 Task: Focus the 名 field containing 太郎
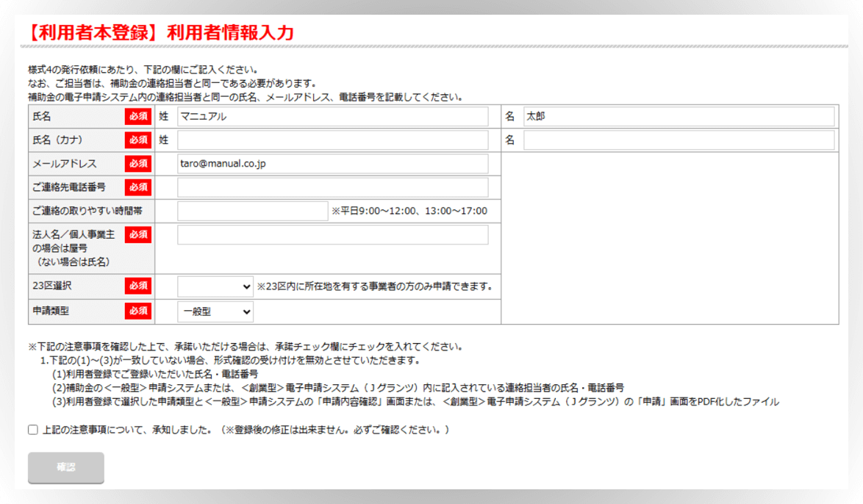pos(678,117)
